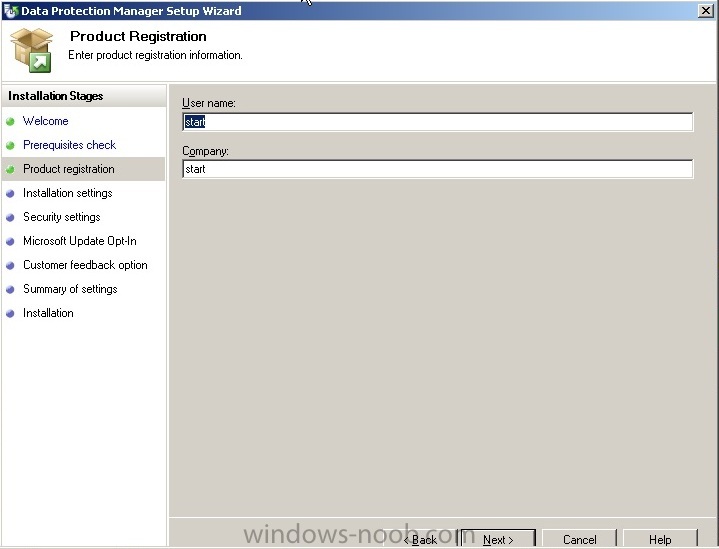This screenshot has height=549, width=719.
Task: Click the User name input field
Action: point(437,122)
